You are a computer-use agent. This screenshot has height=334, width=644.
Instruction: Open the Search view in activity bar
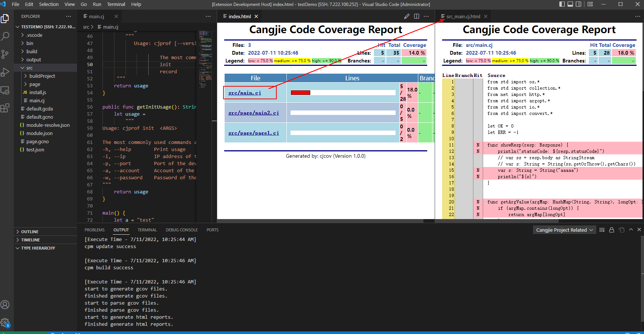(5, 36)
